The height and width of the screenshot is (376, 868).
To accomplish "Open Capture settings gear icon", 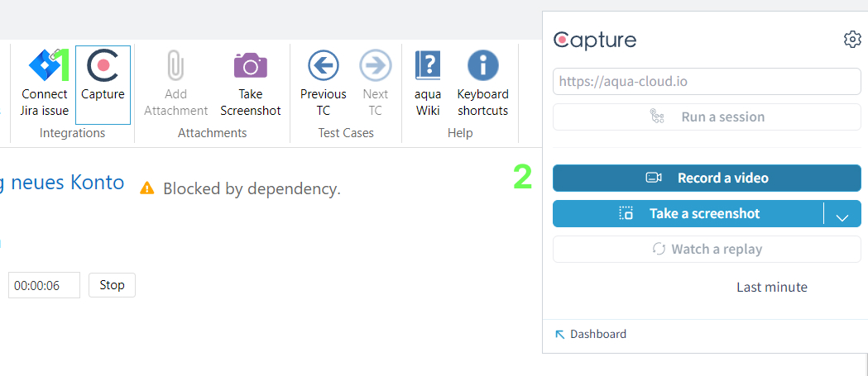I will point(852,39).
